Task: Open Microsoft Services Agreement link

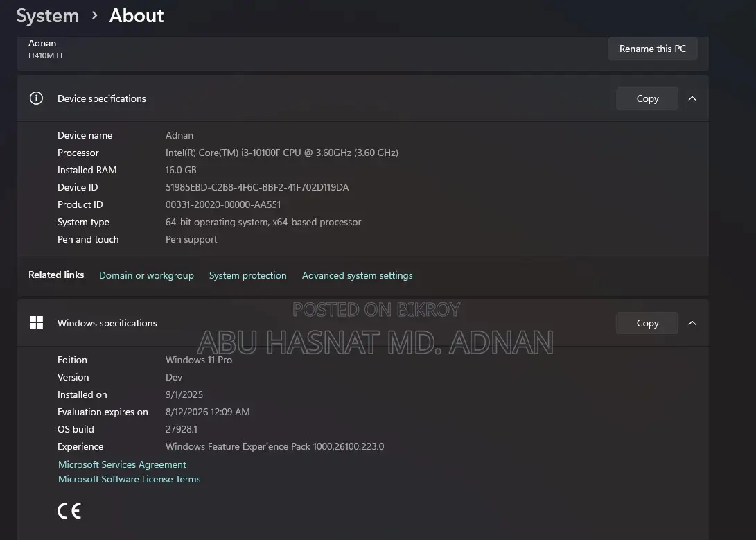Action: pos(122,464)
